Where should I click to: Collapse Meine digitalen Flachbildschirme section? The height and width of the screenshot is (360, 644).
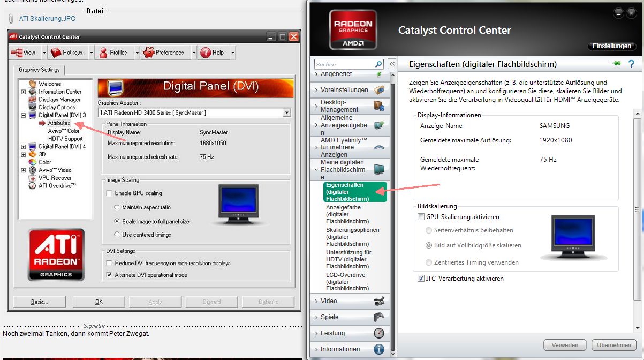pyautogui.click(x=316, y=169)
